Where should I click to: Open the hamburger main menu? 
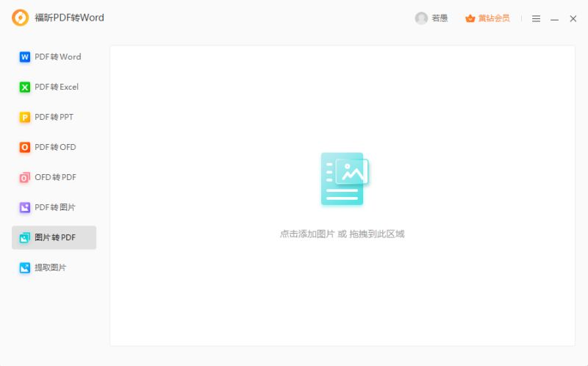[536, 18]
